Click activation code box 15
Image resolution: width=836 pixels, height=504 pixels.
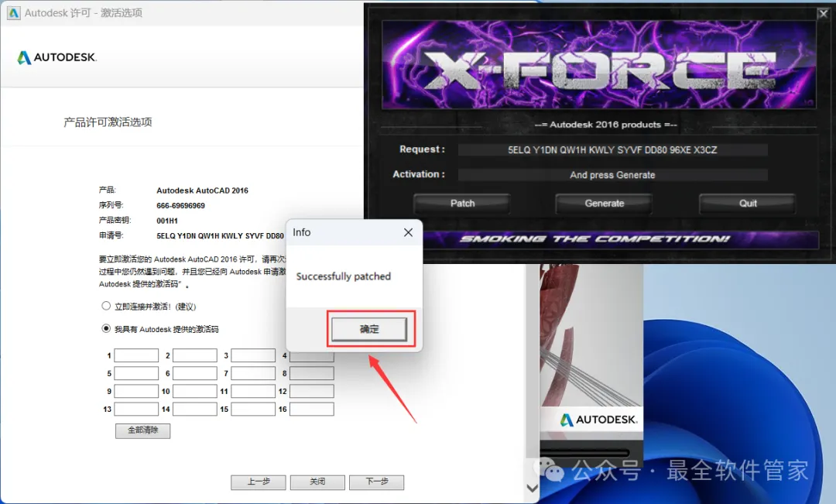coord(253,409)
